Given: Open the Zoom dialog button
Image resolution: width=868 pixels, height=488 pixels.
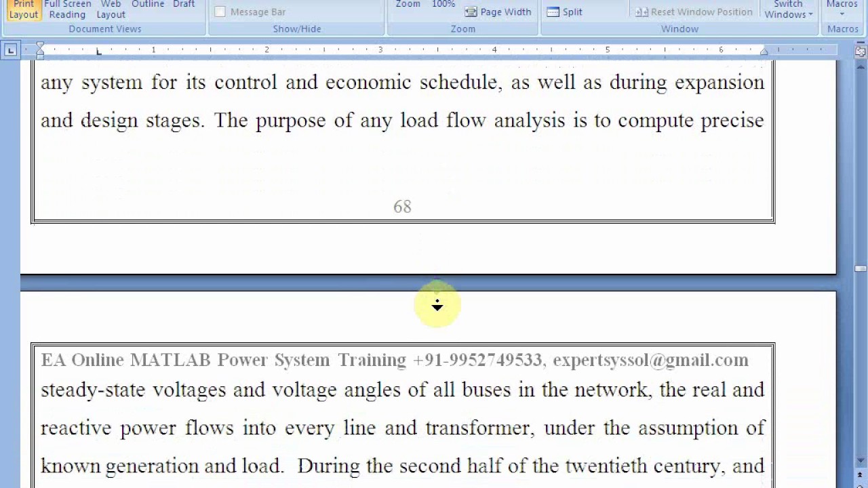Looking at the screenshot, I should [x=408, y=4].
